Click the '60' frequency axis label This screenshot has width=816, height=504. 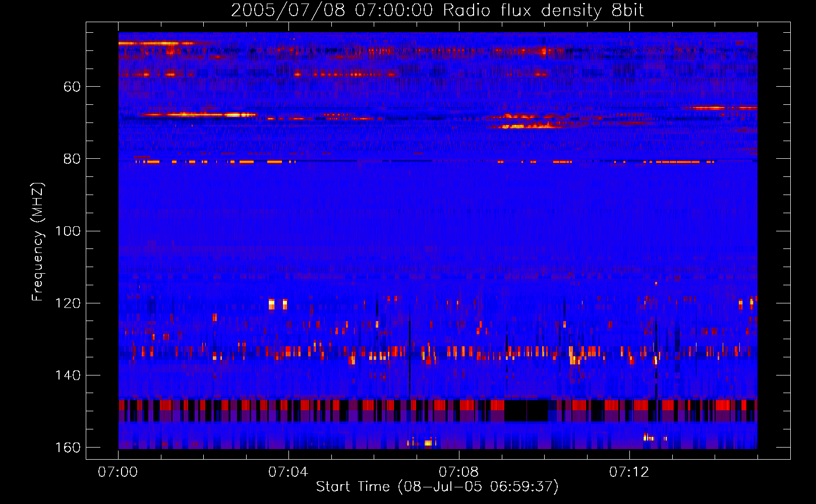tap(72, 87)
